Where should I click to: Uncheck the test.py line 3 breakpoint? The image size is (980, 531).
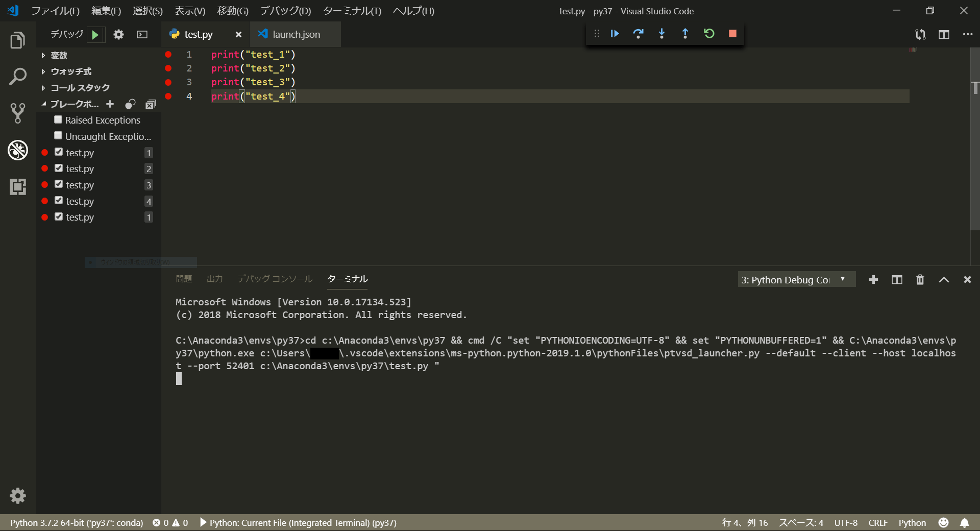59,184
